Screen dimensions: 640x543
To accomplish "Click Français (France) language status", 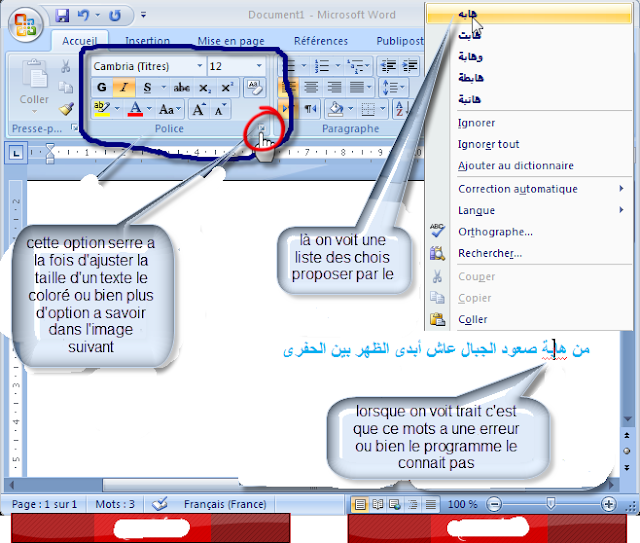I will [225, 504].
